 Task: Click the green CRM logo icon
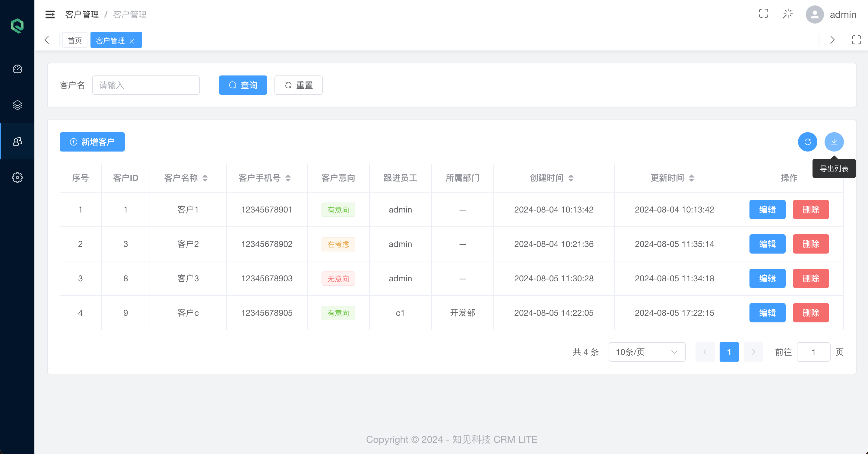tap(17, 26)
